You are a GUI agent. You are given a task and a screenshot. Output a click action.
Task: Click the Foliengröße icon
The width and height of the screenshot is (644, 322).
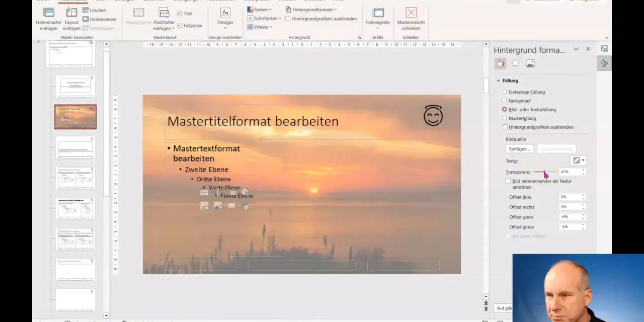click(x=378, y=13)
